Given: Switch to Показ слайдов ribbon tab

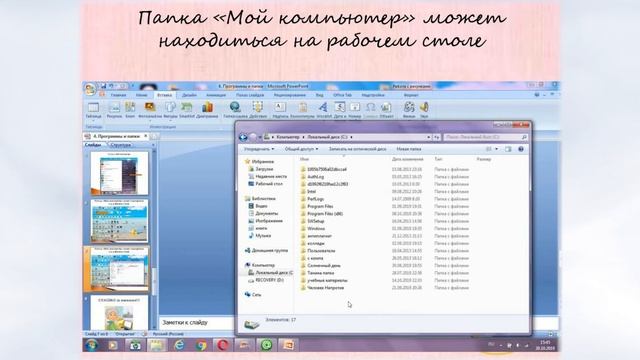Looking at the screenshot, I should [250, 95].
